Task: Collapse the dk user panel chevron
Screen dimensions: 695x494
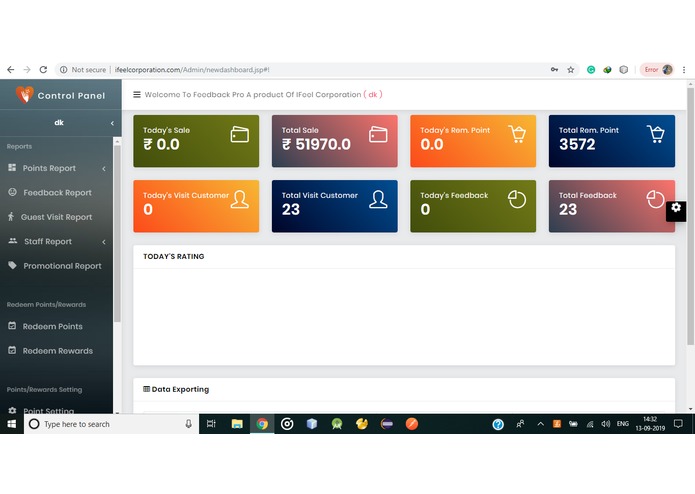Action: [112, 123]
